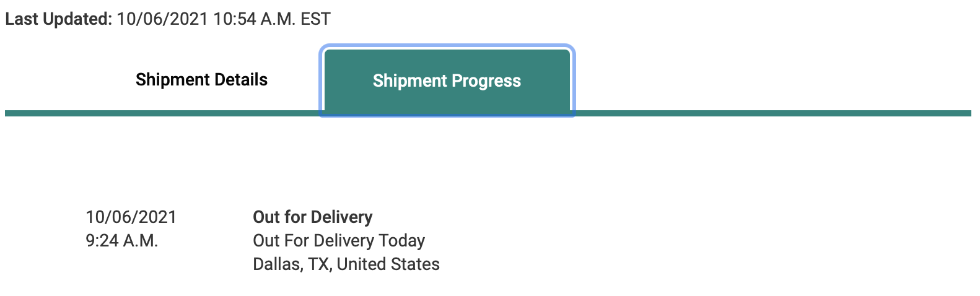Screen dimensions: 980x296
Task: Click the TX state abbreviation in location
Action: (318, 264)
